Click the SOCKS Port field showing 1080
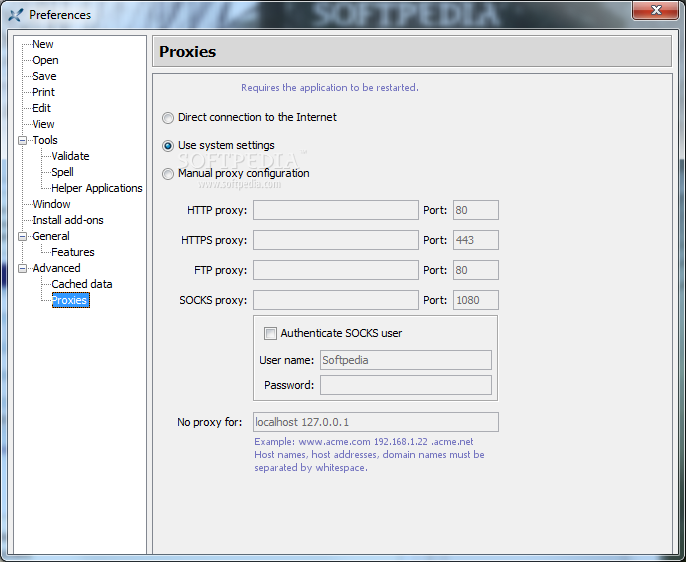 476,300
